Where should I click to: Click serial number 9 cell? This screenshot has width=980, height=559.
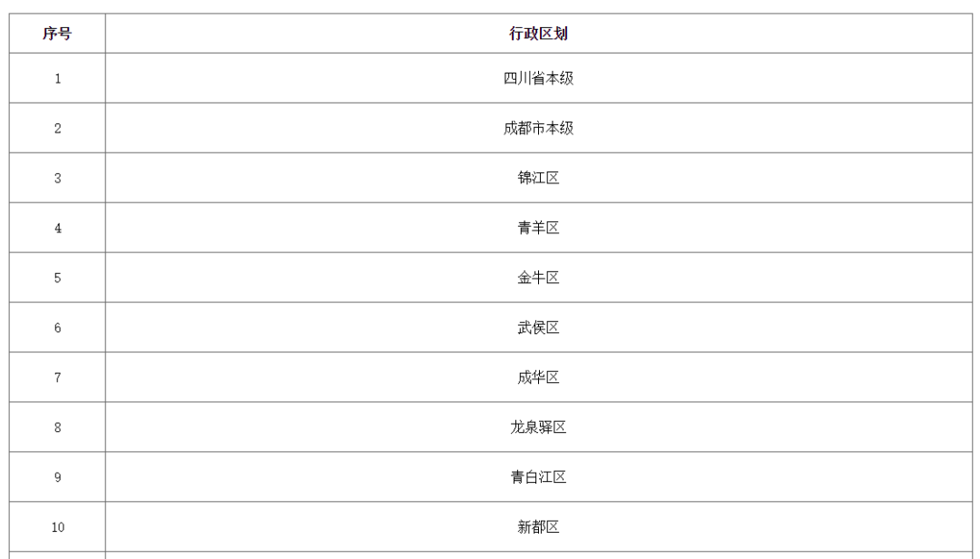(x=57, y=477)
